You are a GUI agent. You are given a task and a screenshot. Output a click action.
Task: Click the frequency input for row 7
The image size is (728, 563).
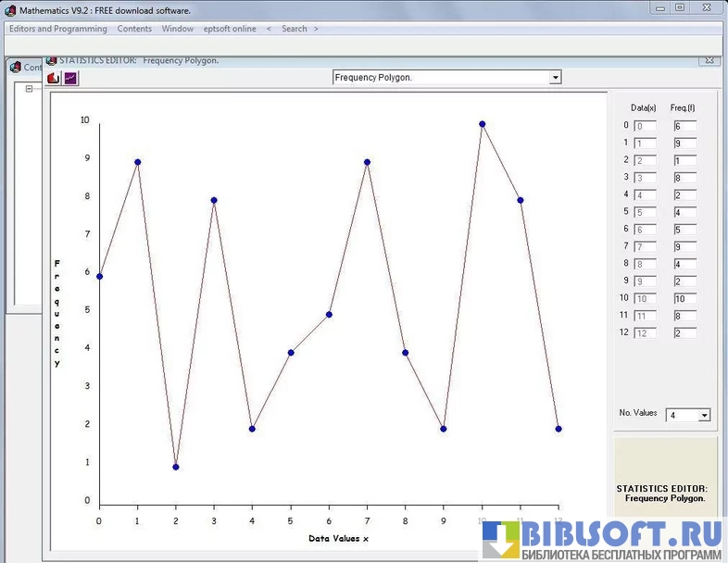[x=684, y=246]
